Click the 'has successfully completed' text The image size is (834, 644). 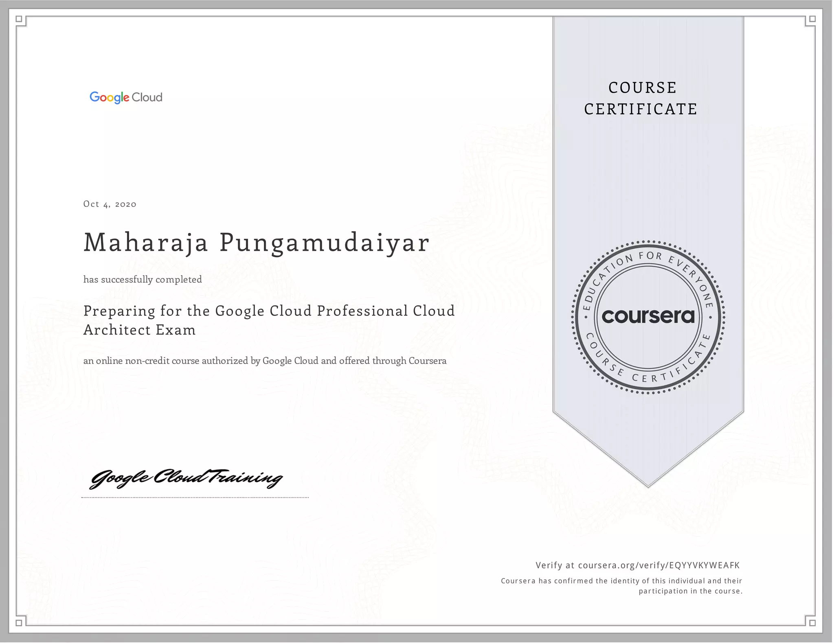point(143,279)
